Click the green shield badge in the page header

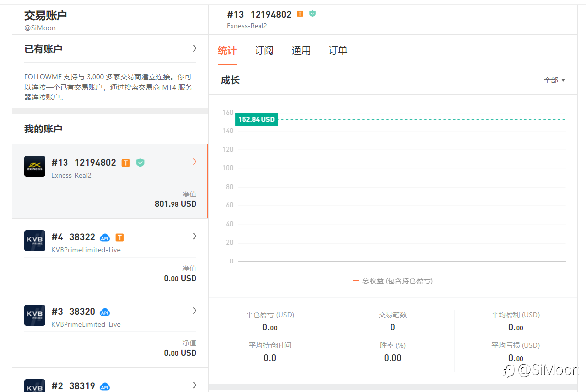313,14
